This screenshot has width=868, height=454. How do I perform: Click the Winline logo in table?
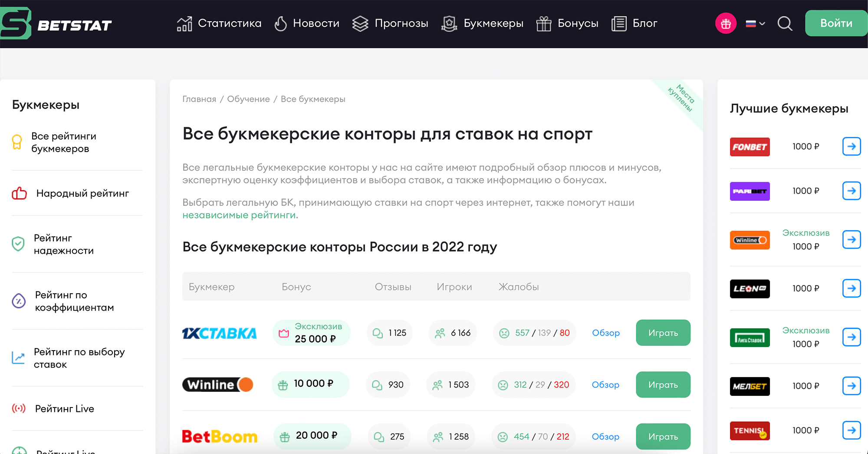(218, 384)
